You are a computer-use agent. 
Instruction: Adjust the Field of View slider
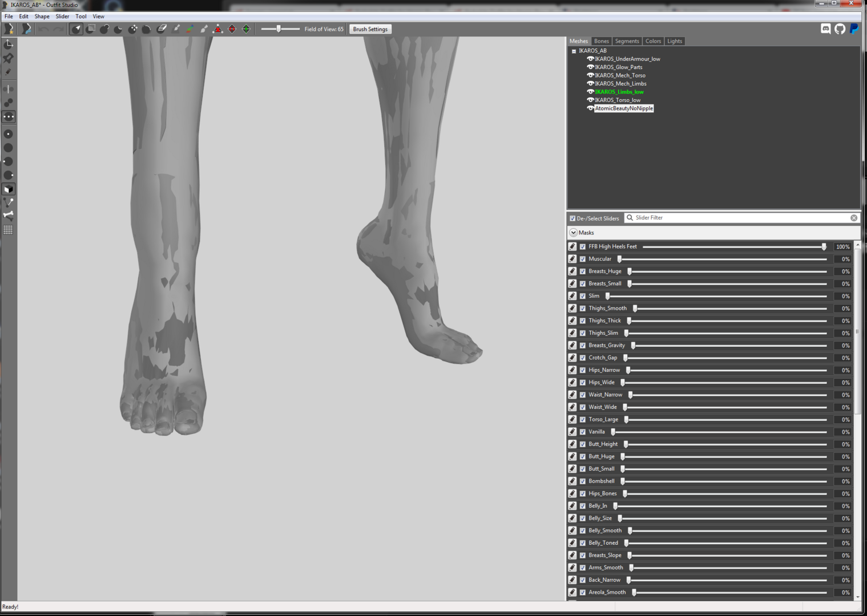click(280, 29)
